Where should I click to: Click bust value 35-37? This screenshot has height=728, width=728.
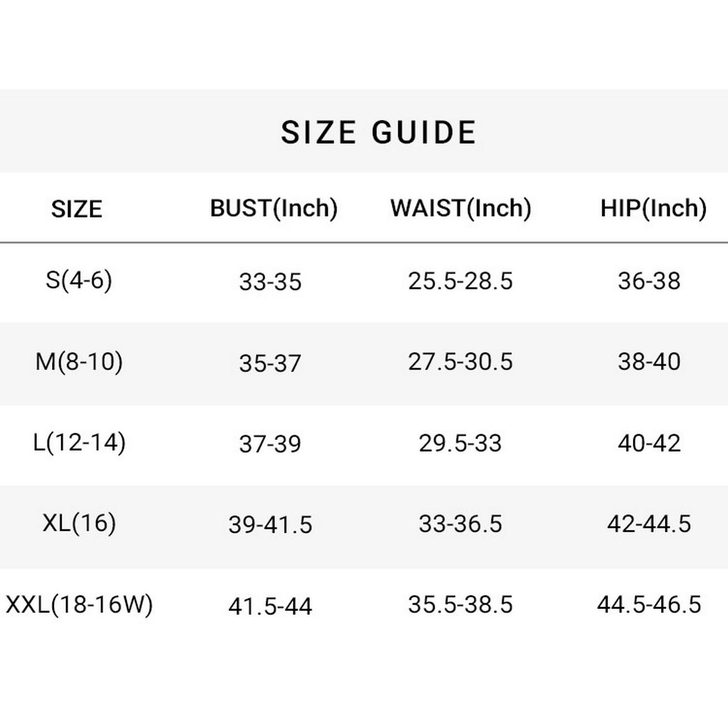tap(270, 363)
